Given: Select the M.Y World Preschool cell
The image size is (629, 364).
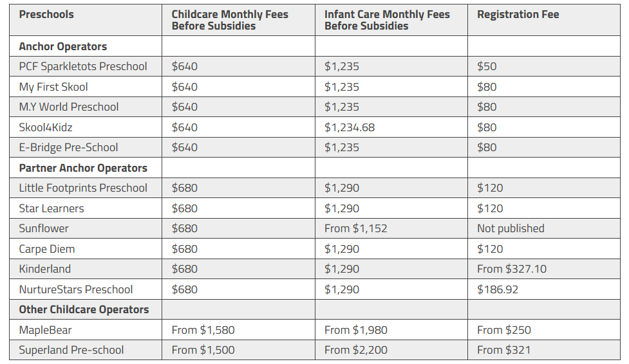Looking at the screenshot, I should [86, 107].
